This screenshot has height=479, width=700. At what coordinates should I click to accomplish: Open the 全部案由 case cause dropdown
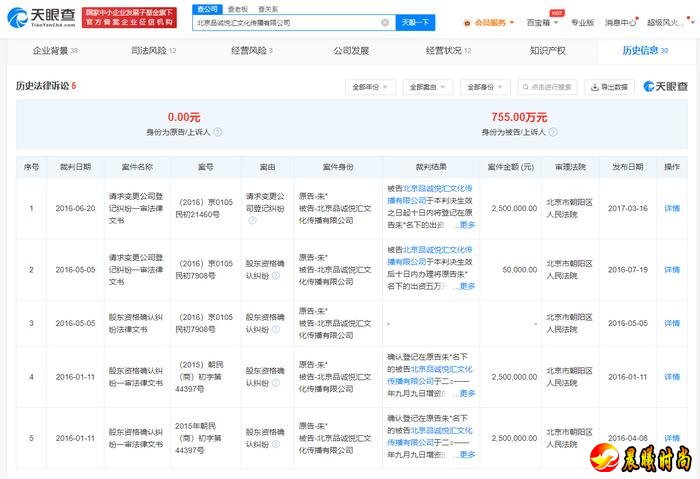click(428, 87)
